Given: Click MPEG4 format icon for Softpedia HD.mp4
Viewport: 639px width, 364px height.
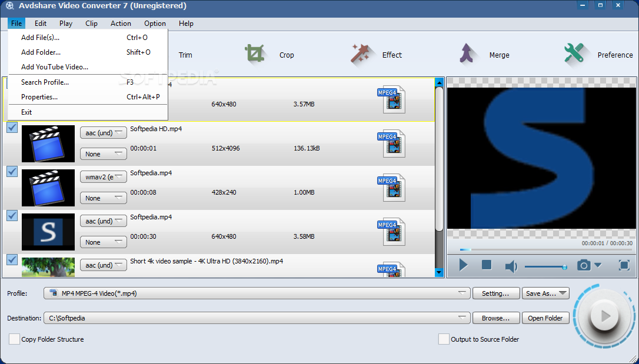Looking at the screenshot, I should point(391,143).
